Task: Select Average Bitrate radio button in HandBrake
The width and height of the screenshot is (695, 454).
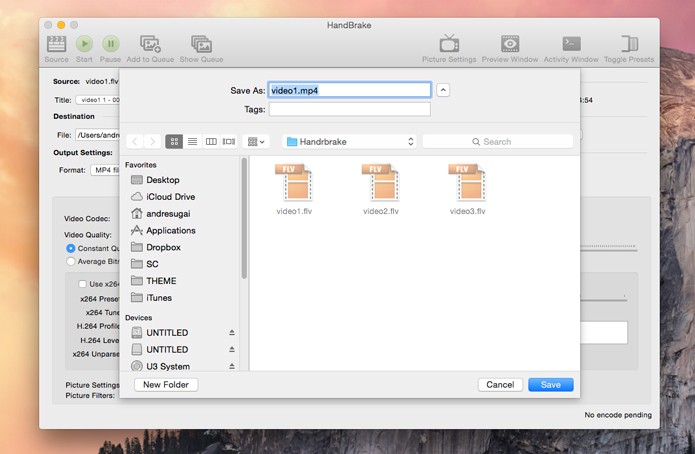Action: (70, 262)
